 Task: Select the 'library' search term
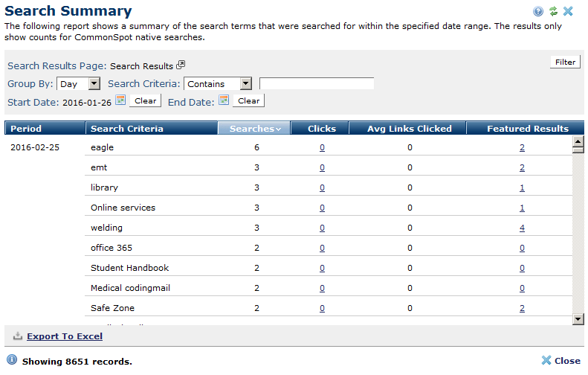point(104,187)
